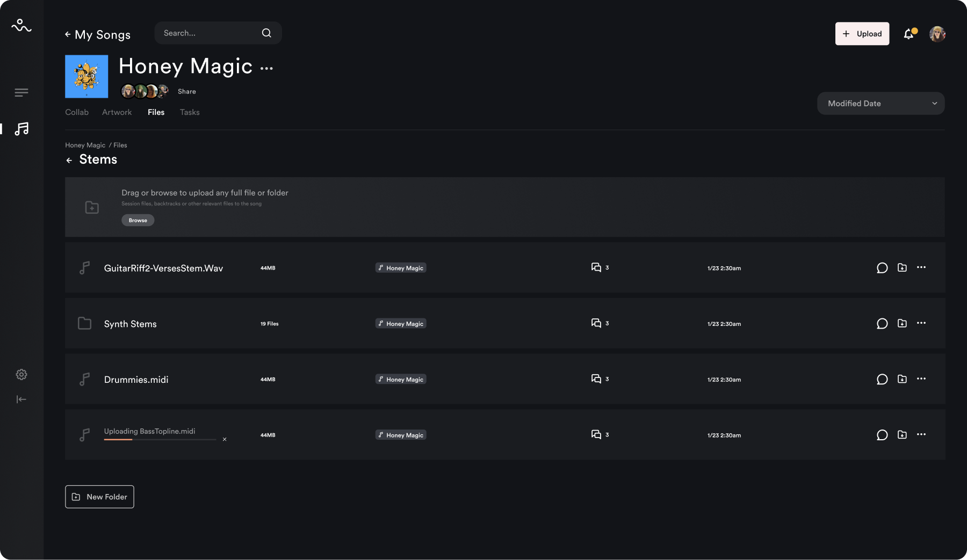This screenshot has width=967, height=560.
Task: Open the feed list icon in sidebar
Action: point(21,92)
